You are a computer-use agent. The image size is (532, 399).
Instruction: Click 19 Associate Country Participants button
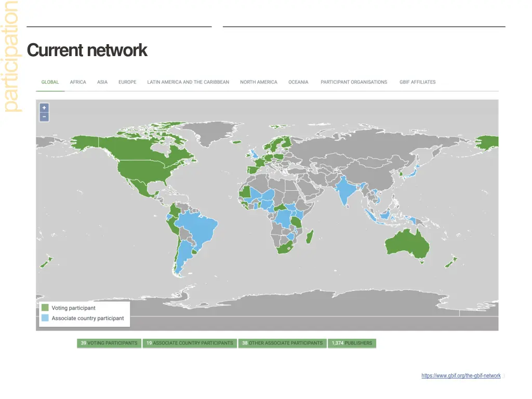click(190, 343)
